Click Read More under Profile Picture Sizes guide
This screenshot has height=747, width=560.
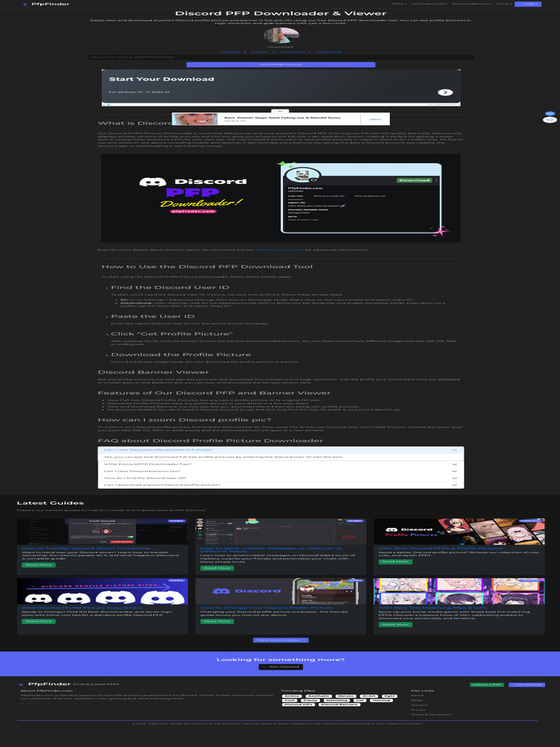pos(39,622)
